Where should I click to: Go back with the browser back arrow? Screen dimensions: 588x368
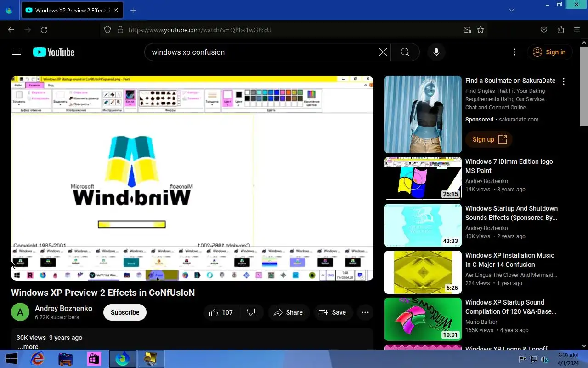tap(11, 29)
